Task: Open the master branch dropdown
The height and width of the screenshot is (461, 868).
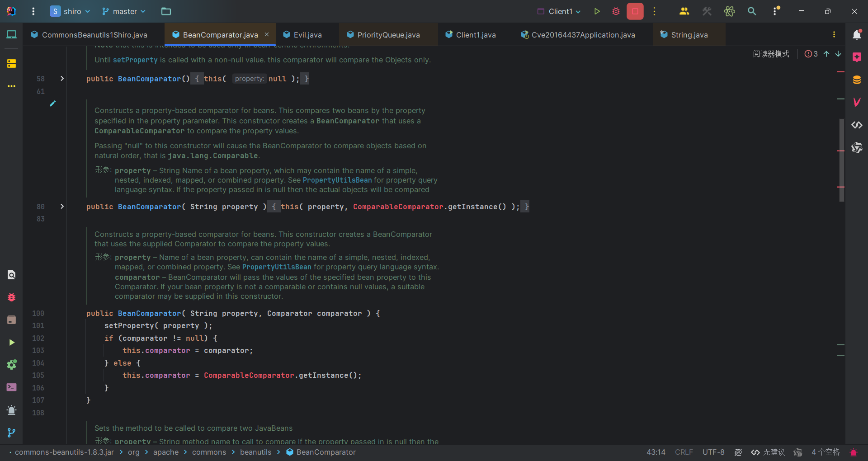Action: click(124, 11)
